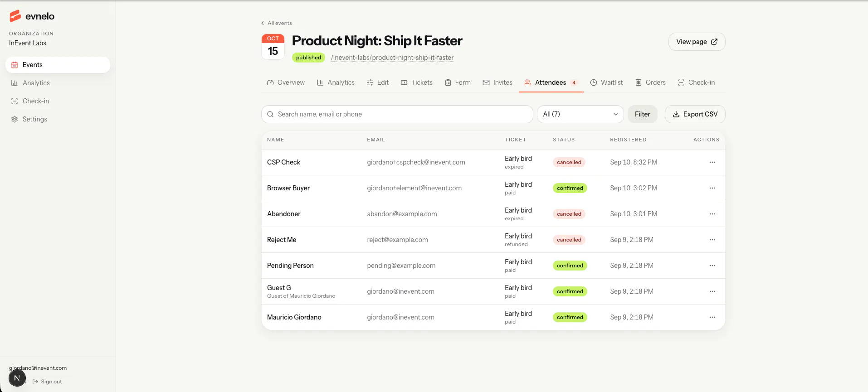The image size is (868, 392).
Task: Focus the search name, email or phone field
Action: 397,114
